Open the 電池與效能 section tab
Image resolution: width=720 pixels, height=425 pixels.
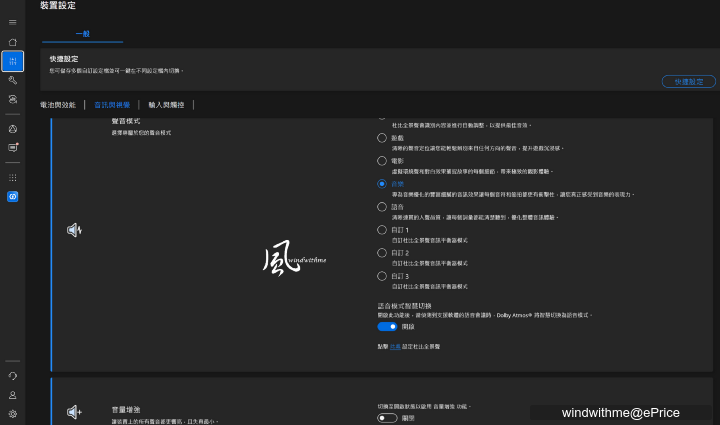(58, 105)
